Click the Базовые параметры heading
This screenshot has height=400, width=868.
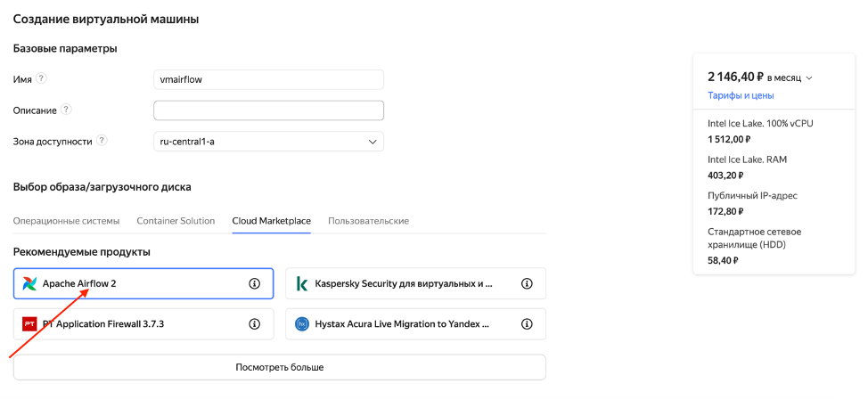[65, 49]
